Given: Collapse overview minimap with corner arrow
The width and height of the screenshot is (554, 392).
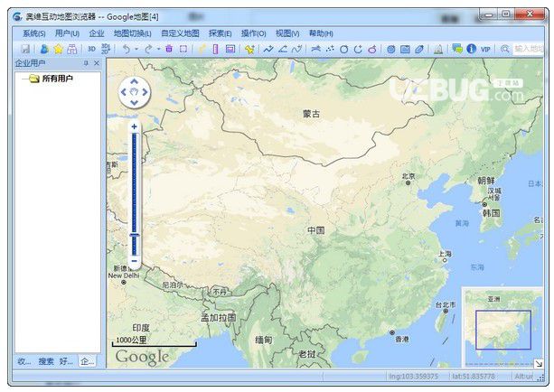Looking at the screenshot, I should (x=538, y=363).
